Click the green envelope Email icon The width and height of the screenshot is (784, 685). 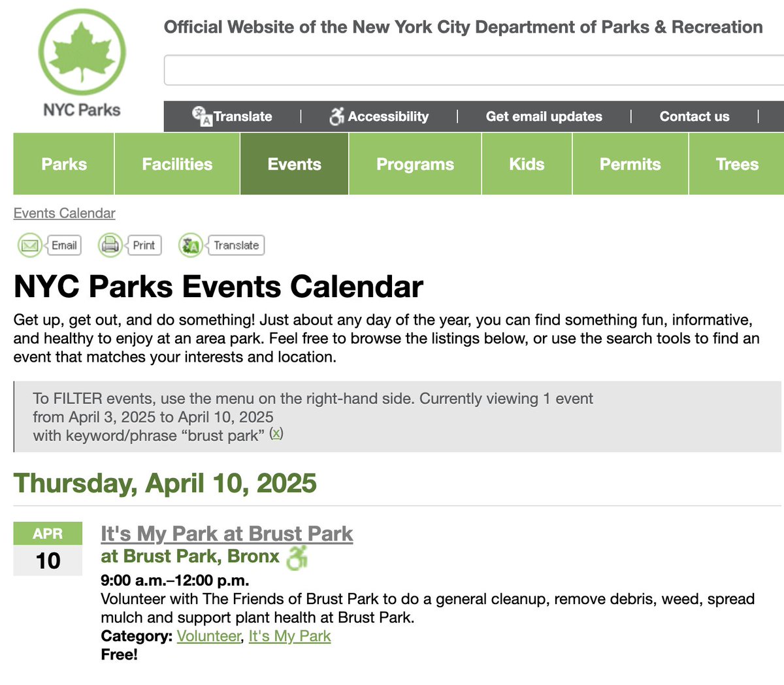click(30, 246)
